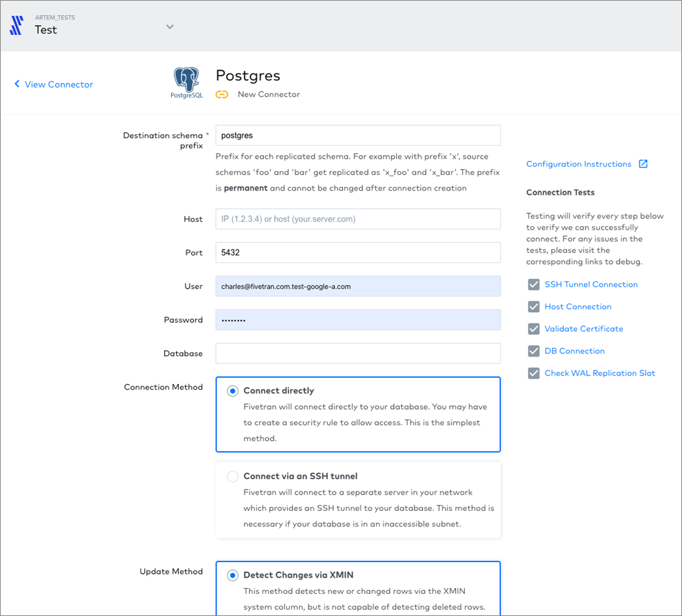
Task: Toggle the SSH Tunnel Connection checkbox
Action: 534,285
